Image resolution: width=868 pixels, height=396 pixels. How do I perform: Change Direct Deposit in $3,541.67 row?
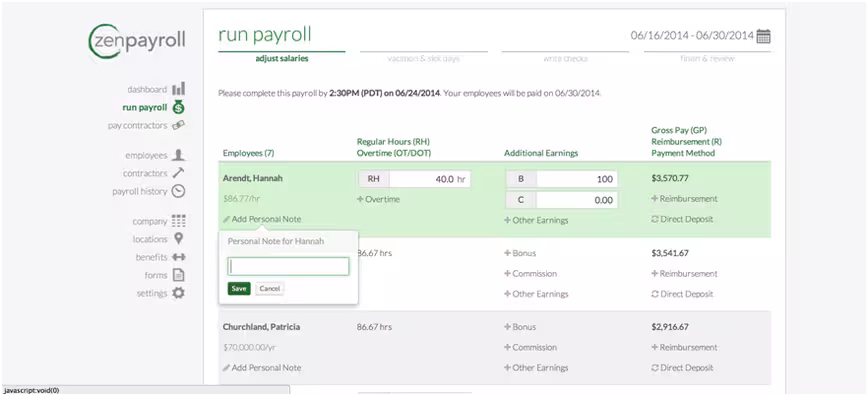(x=682, y=294)
